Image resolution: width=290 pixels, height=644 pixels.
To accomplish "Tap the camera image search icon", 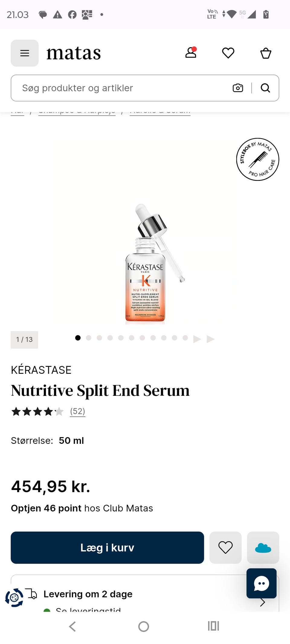I will (238, 88).
